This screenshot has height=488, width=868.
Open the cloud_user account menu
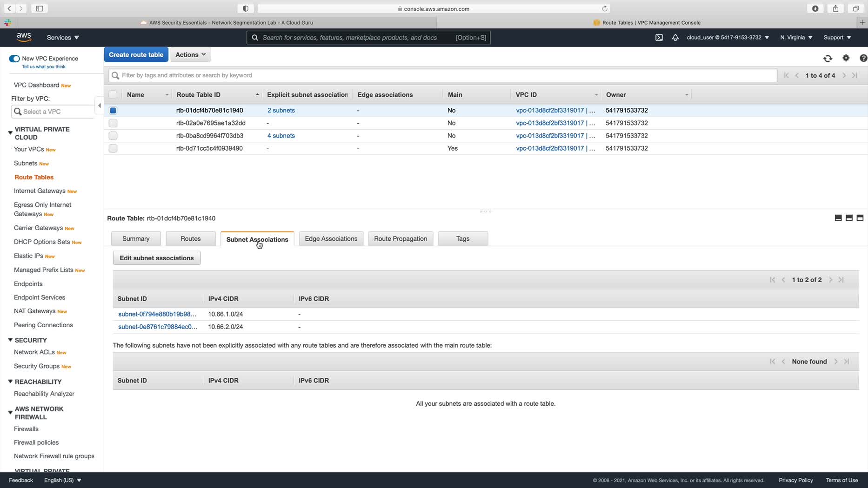pyautogui.click(x=728, y=38)
